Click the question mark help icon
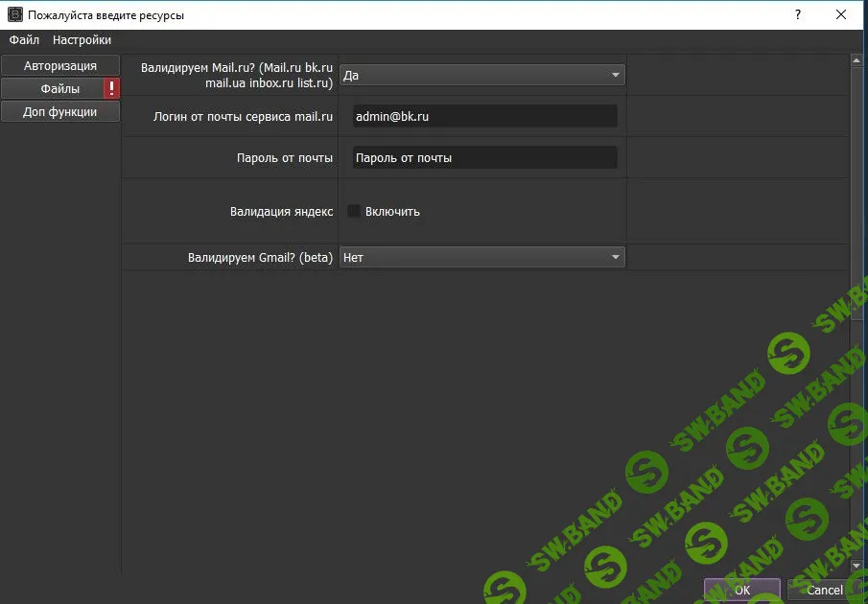 click(x=798, y=15)
